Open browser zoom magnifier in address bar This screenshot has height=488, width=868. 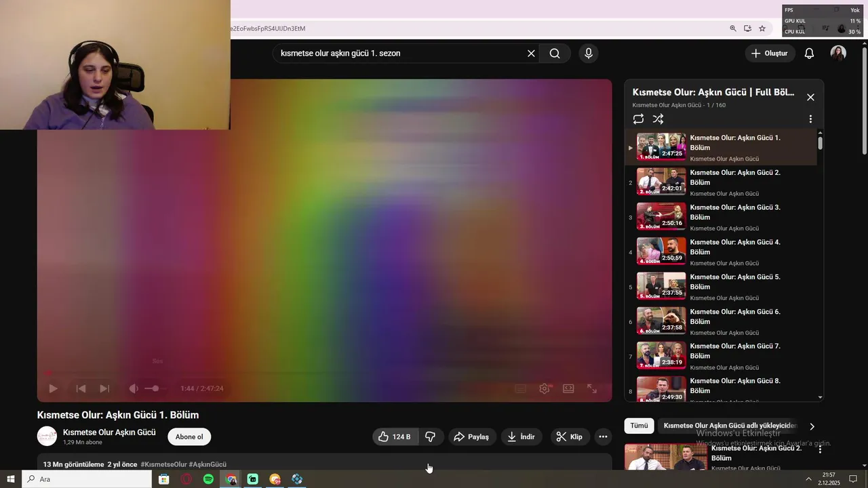point(733,28)
